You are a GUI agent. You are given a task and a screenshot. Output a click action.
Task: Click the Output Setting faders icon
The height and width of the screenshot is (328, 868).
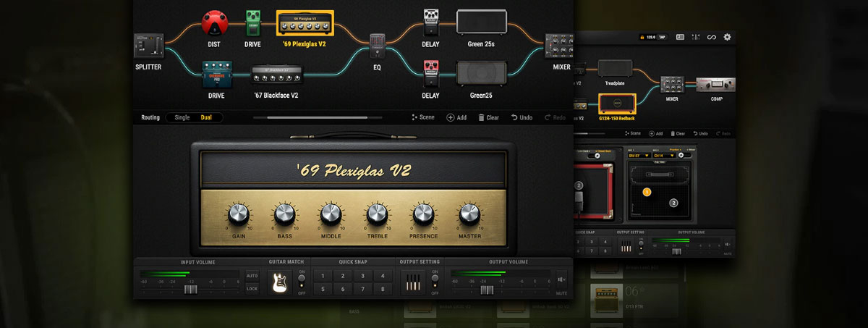[x=412, y=282]
